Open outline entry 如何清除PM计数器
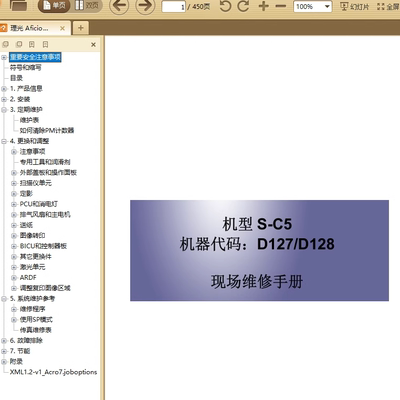 [47, 130]
